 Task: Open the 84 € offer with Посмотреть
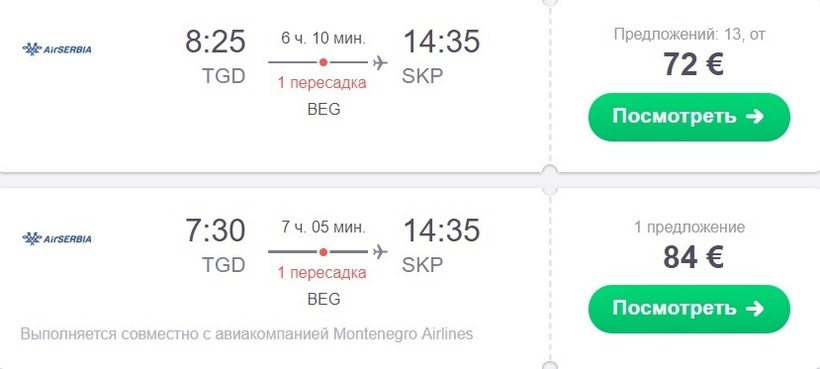click(689, 309)
